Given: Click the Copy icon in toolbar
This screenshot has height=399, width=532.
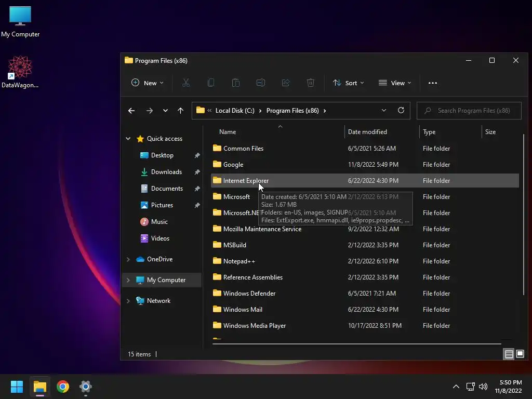Looking at the screenshot, I should click(211, 83).
